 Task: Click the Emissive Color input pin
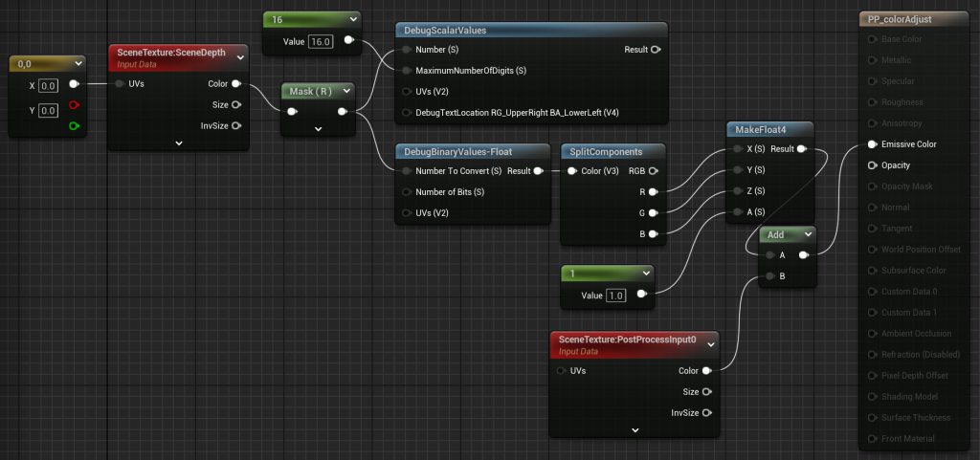(x=872, y=144)
